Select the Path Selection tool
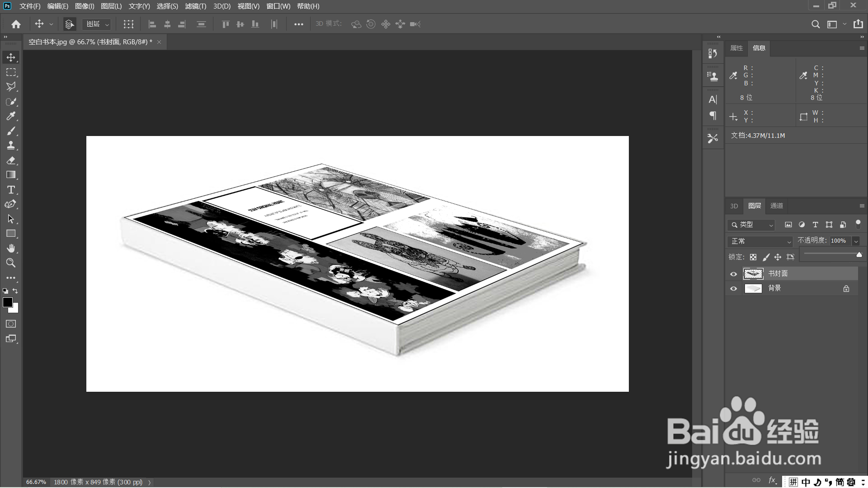Screen dimensions: 868x488 [11, 219]
